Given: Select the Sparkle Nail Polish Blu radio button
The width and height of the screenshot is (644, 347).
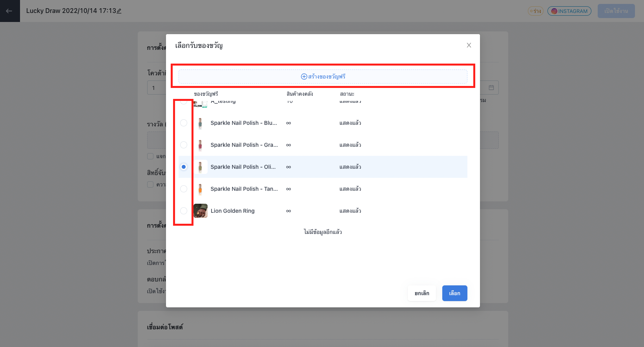Looking at the screenshot, I should coord(184,123).
